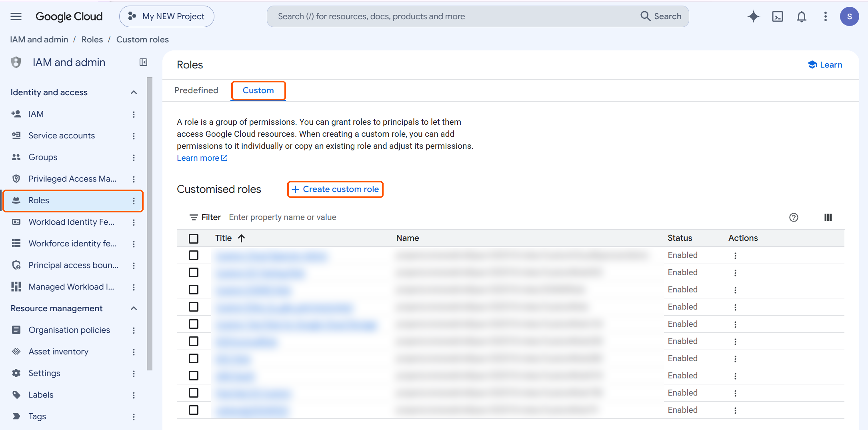Sort by Title ascending arrow
Screen dimensions: 868x430
241,238
